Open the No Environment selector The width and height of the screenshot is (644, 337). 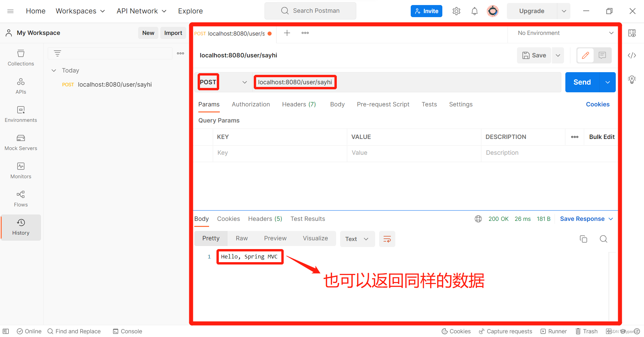566,33
